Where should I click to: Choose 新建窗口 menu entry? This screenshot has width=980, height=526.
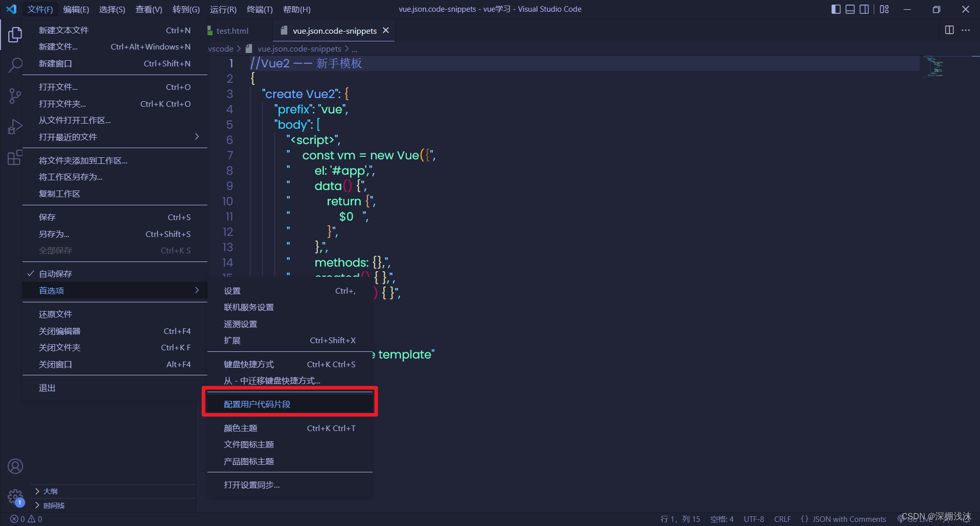pyautogui.click(x=115, y=63)
